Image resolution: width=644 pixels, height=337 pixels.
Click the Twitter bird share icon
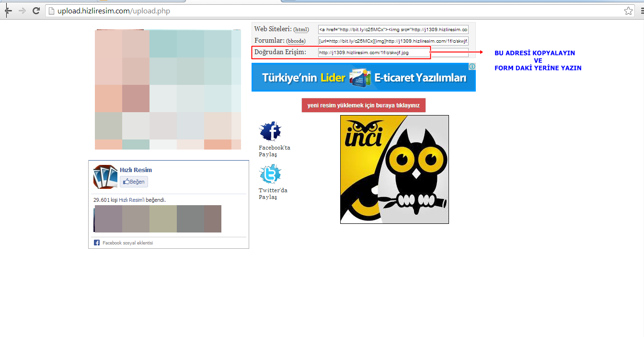point(270,174)
